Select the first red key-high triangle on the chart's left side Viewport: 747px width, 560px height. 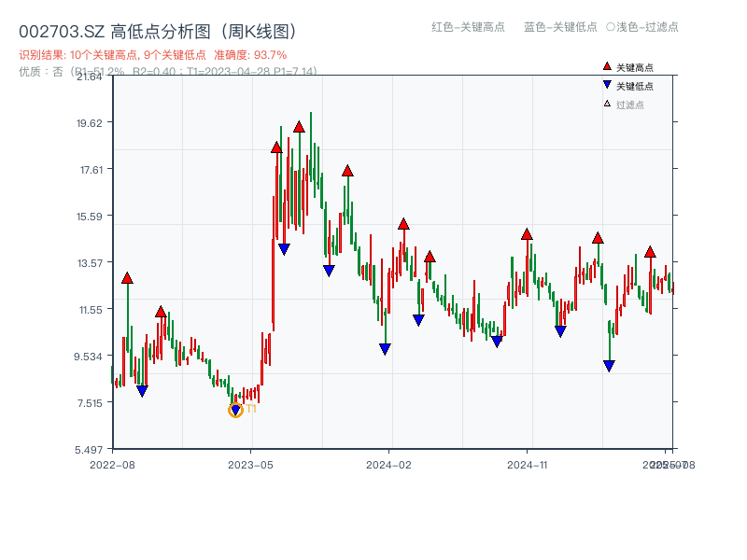(x=127, y=276)
